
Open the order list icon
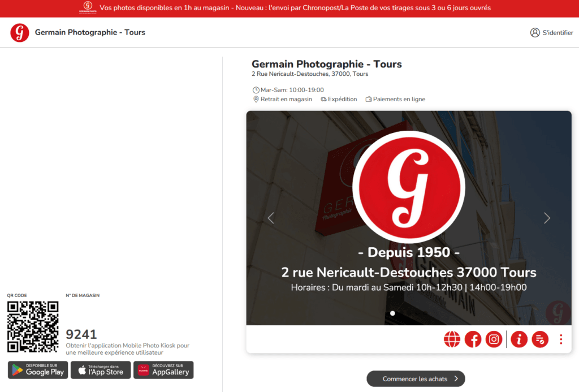540,339
